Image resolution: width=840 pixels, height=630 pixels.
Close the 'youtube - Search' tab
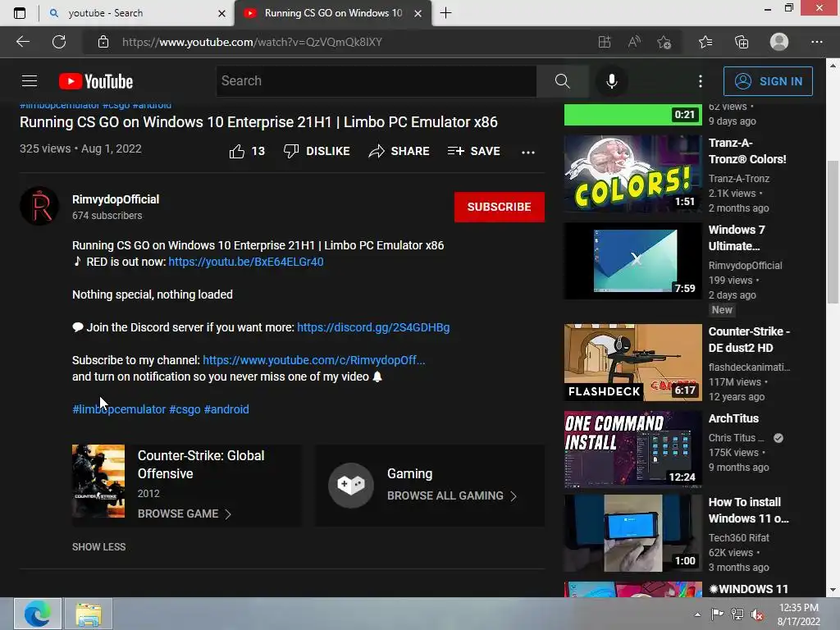click(x=221, y=13)
